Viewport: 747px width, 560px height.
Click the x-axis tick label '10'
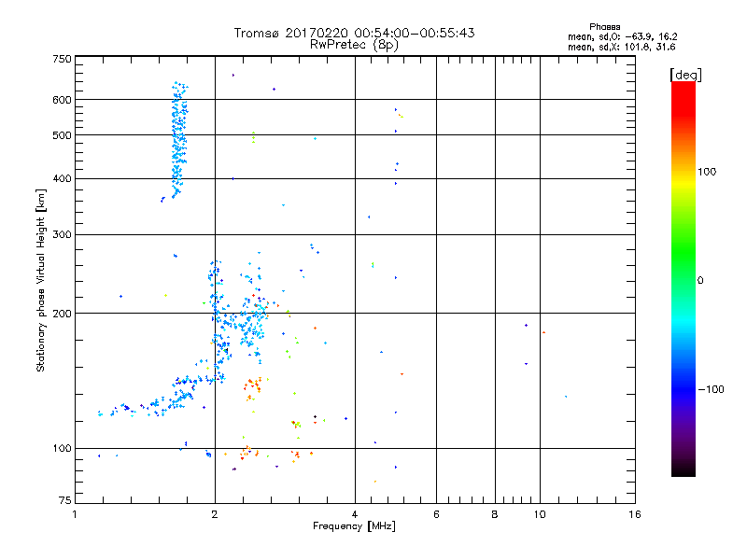click(540, 514)
